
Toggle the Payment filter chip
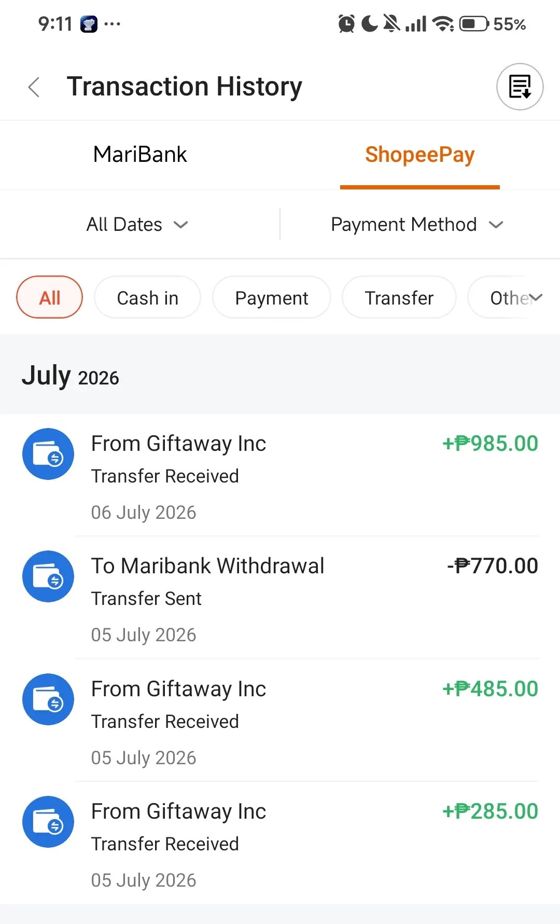click(272, 297)
